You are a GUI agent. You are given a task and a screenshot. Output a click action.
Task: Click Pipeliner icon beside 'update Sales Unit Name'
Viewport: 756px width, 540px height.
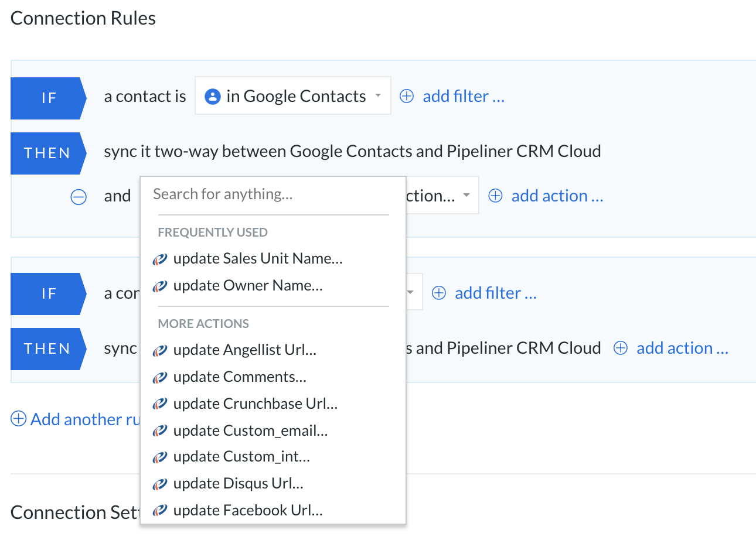click(x=160, y=259)
